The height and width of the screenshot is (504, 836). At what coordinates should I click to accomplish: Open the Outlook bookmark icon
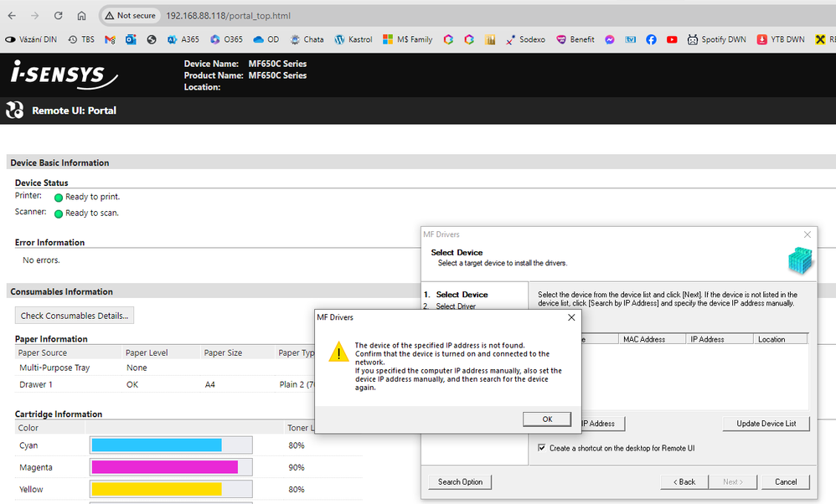(131, 39)
